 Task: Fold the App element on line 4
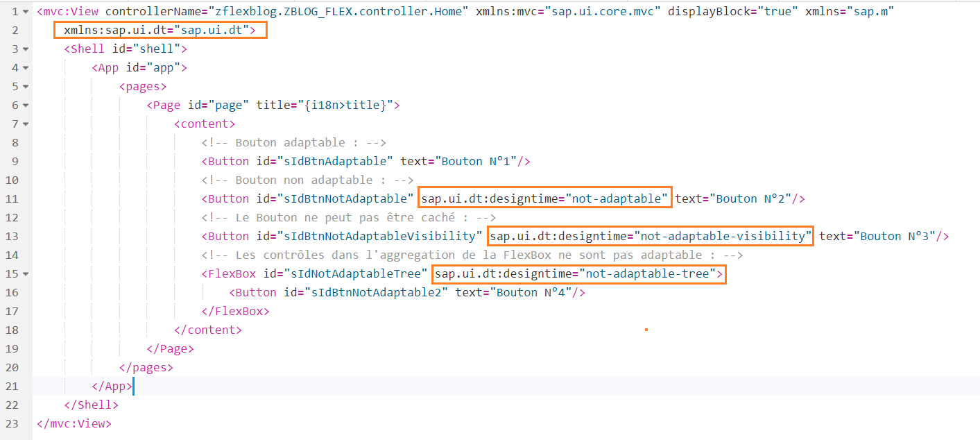26,68
